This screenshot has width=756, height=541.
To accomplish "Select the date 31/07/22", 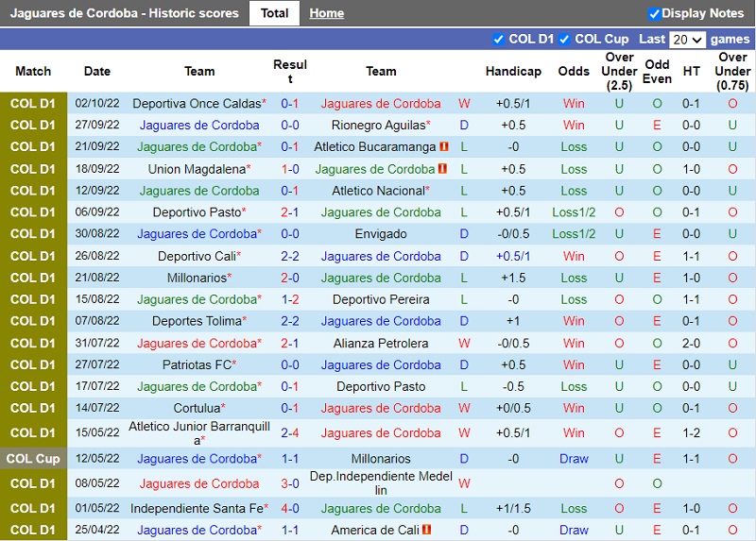I will [97, 343].
